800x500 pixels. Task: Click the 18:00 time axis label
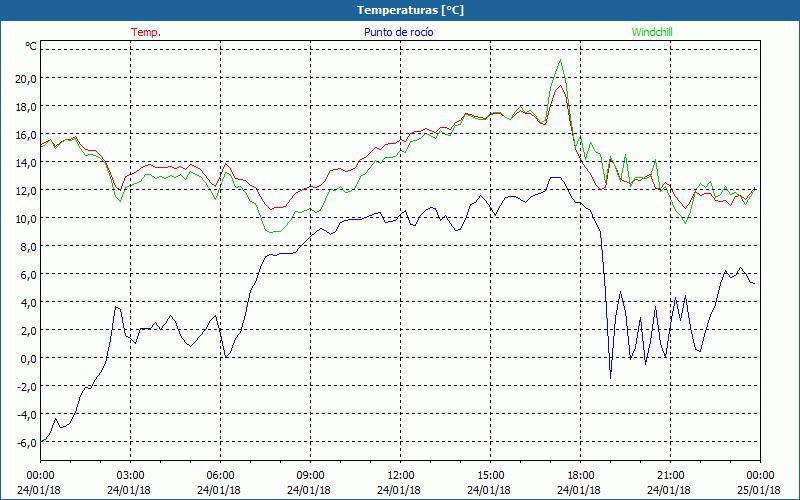tap(580, 476)
